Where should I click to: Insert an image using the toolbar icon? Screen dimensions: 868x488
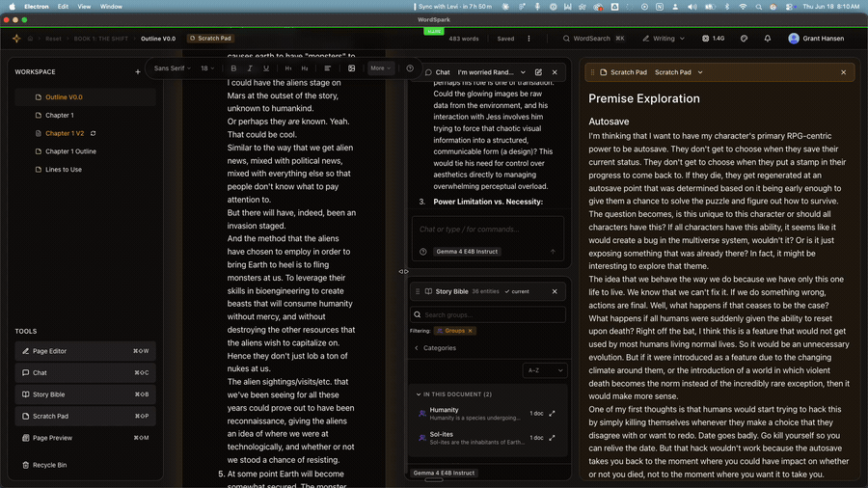pos(351,68)
